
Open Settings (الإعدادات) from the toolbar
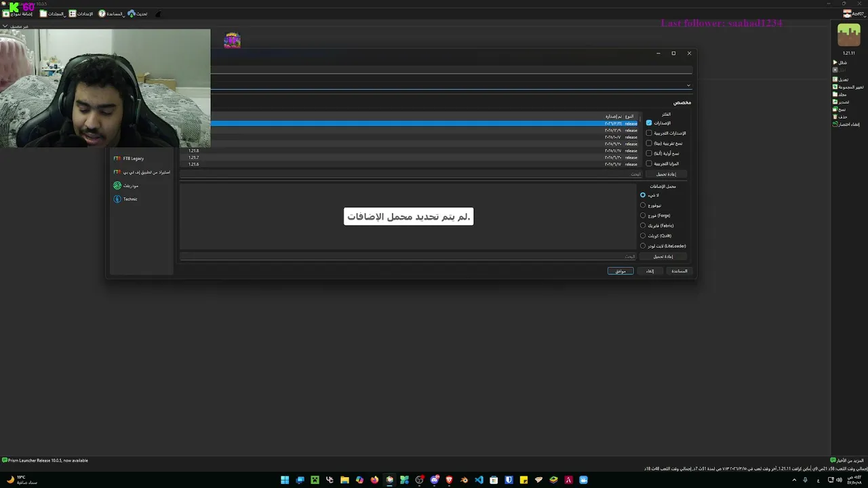tap(81, 14)
